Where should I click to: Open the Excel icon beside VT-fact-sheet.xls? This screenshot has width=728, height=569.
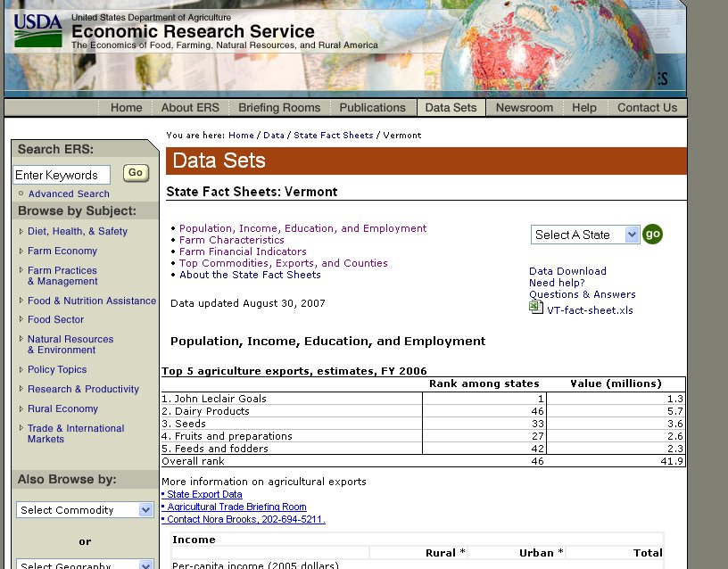click(x=536, y=307)
